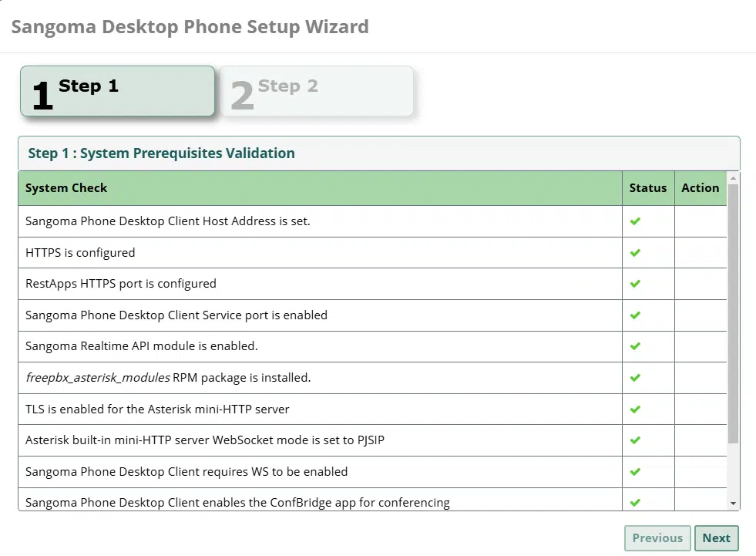Click the checkmark for Client Service port is enabled
Screen dimensions: 756x556
pos(635,315)
